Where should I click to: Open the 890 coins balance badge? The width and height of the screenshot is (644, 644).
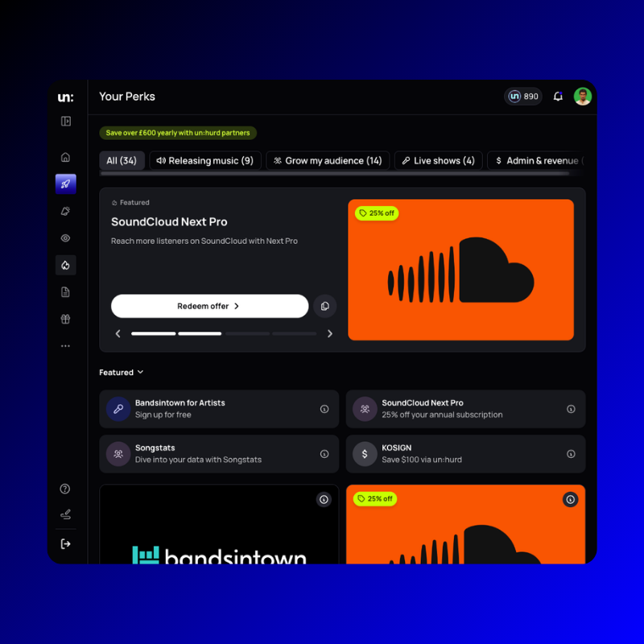(523, 97)
